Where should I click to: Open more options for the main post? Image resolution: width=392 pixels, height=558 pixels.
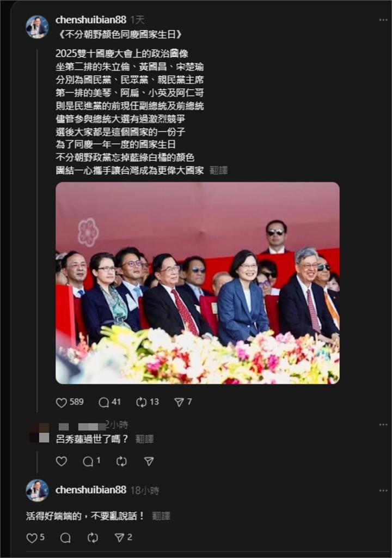point(383,20)
